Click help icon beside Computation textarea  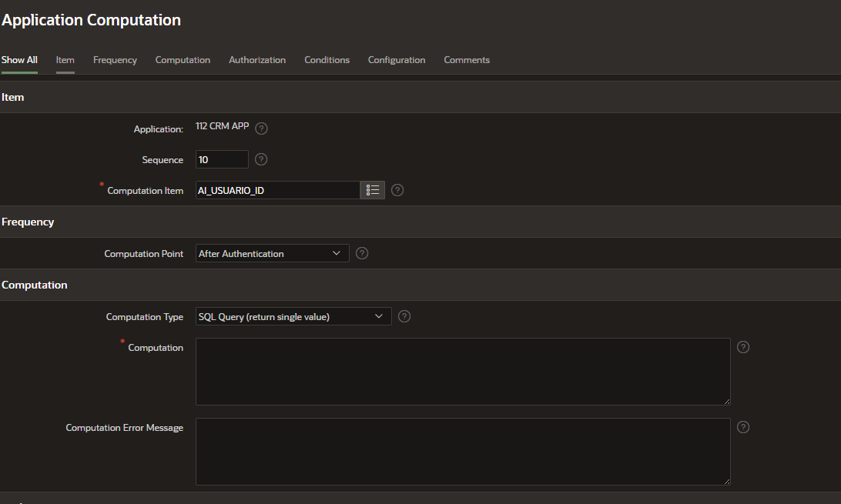tap(743, 347)
